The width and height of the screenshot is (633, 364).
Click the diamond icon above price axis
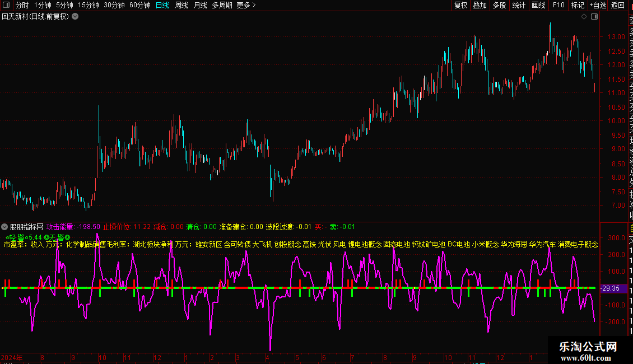[584, 17]
